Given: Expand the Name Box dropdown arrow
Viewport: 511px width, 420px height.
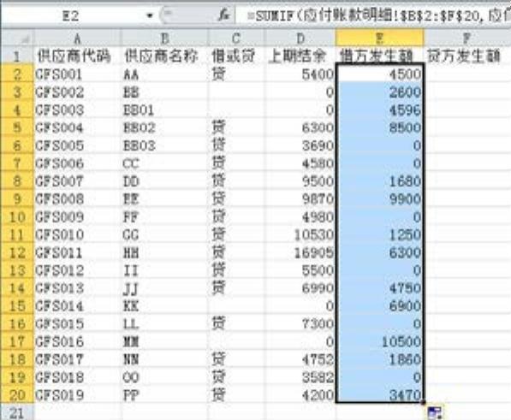Looking at the screenshot, I should (150, 15).
